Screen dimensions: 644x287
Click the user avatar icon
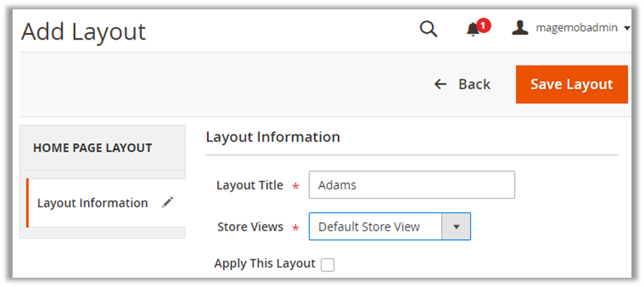tap(520, 28)
